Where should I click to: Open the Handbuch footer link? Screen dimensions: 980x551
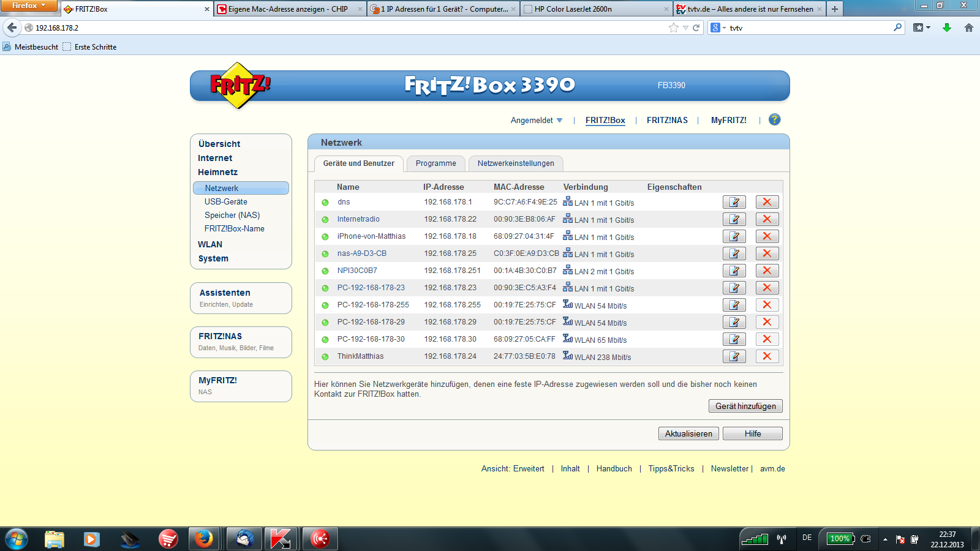pos(614,468)
